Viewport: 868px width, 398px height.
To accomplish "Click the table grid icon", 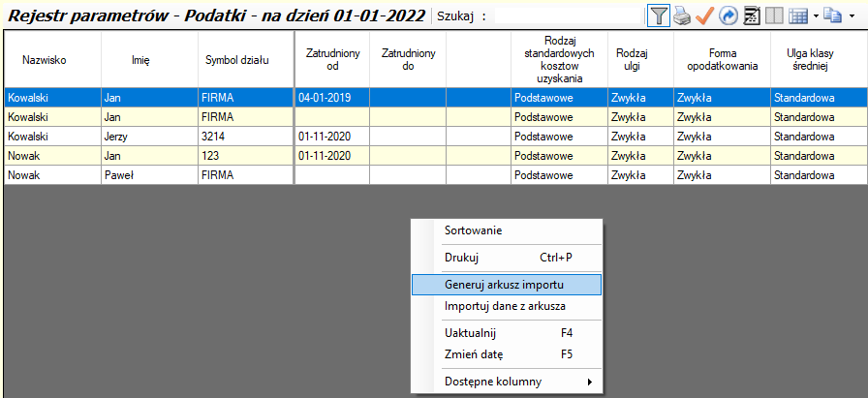I will pos(797,15).
